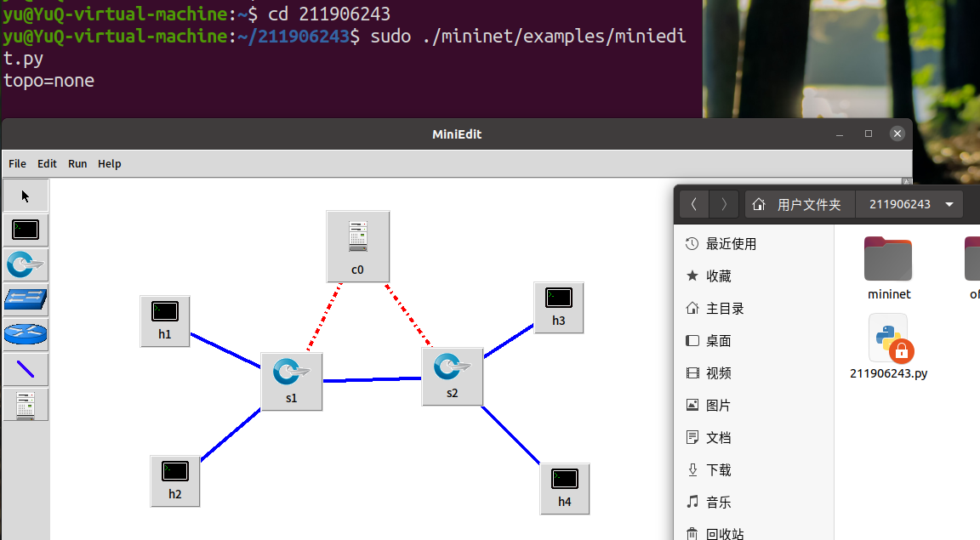
Task: Click switch s2 on the canvas
Action: (x=453, y=376)
